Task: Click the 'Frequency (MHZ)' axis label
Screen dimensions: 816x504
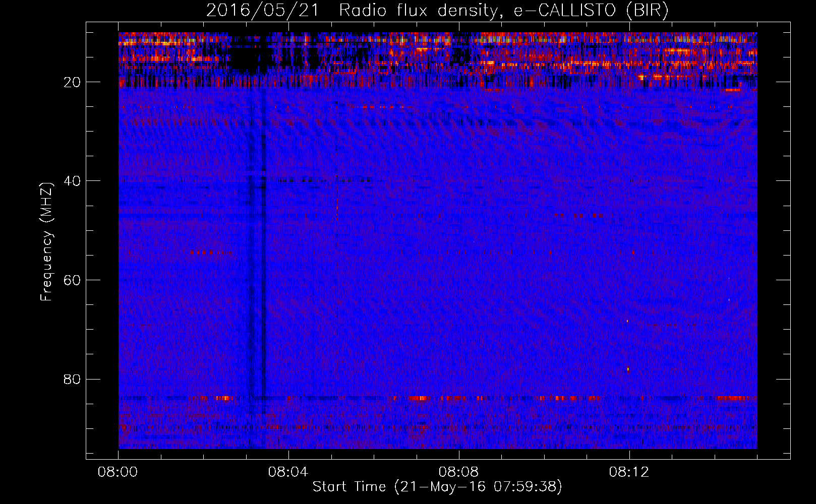Action: [46, 241]
